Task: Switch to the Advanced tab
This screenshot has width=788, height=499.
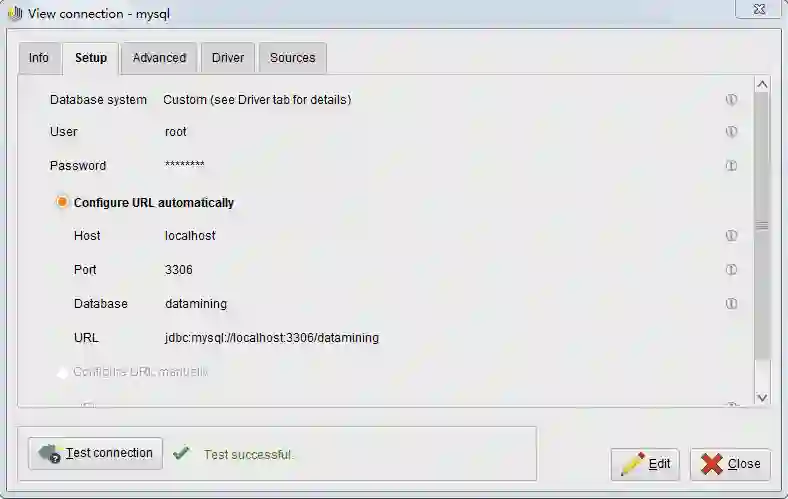Action: pyautogui.click(x=159, y=58)
